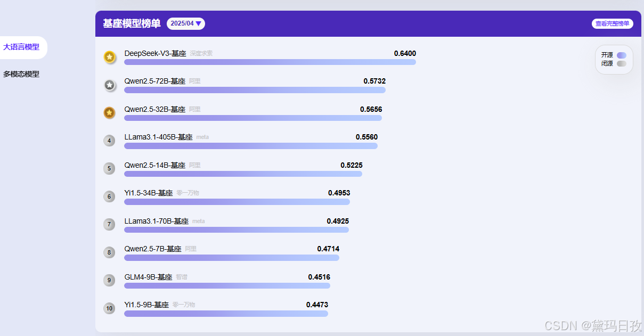Click rank 5 badge beside Qwen2.5-14B
The height and width of the screenshot is (336, 644).
[x=109, y=168]
